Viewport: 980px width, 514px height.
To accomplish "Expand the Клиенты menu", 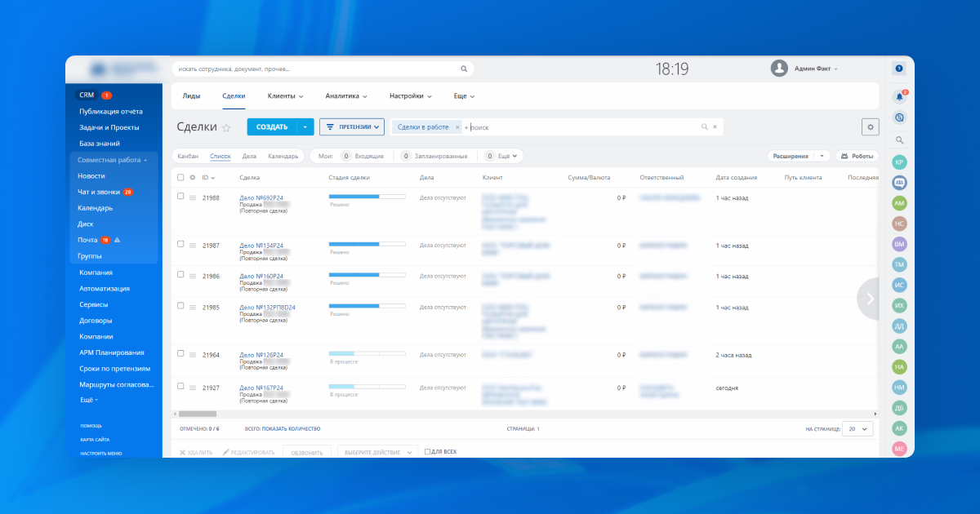I will (286, 96).
